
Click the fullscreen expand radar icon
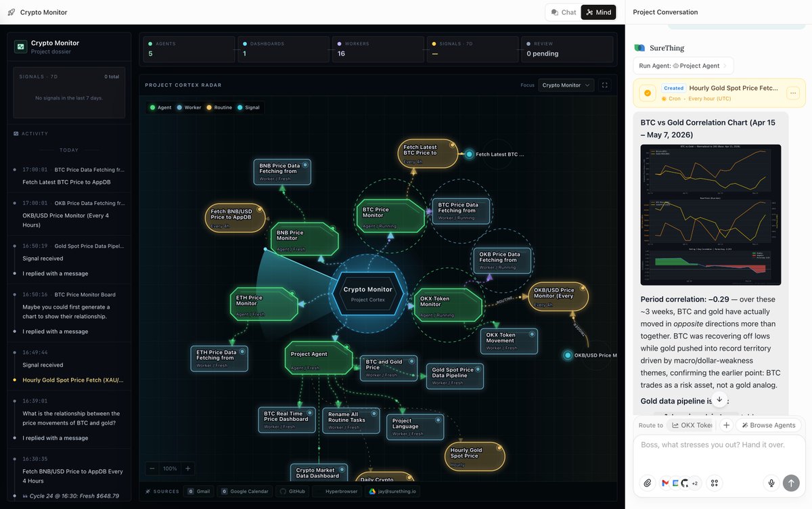605,85
